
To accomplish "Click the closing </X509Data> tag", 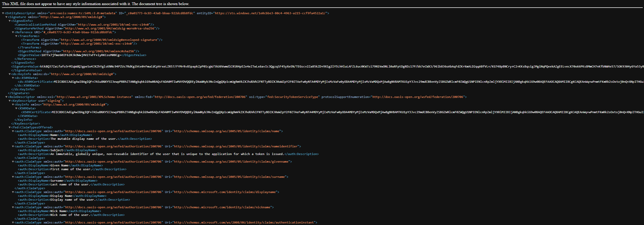I will point(28,116).
